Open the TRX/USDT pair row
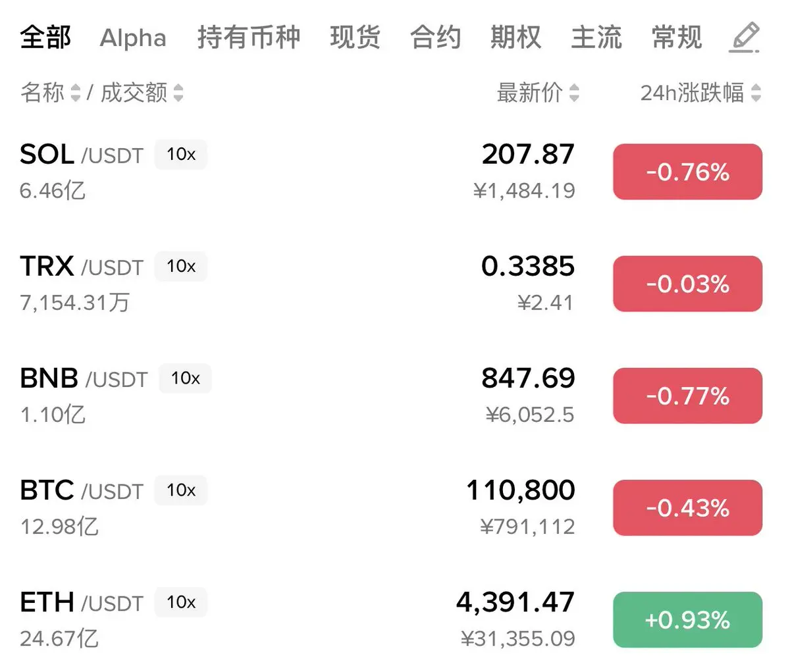Image resolution: width=790 pixels, height=672 pixels. 395,284
